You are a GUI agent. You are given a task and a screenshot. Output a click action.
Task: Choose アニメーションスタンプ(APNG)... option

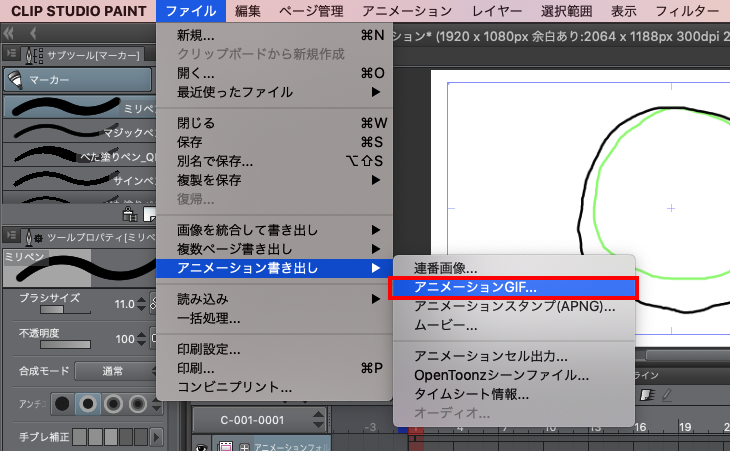point(514,306)
